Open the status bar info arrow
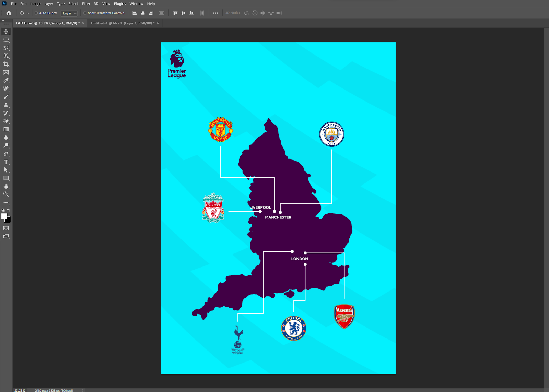This screenshot has height=392, width=549. click(x=83, y=390)
